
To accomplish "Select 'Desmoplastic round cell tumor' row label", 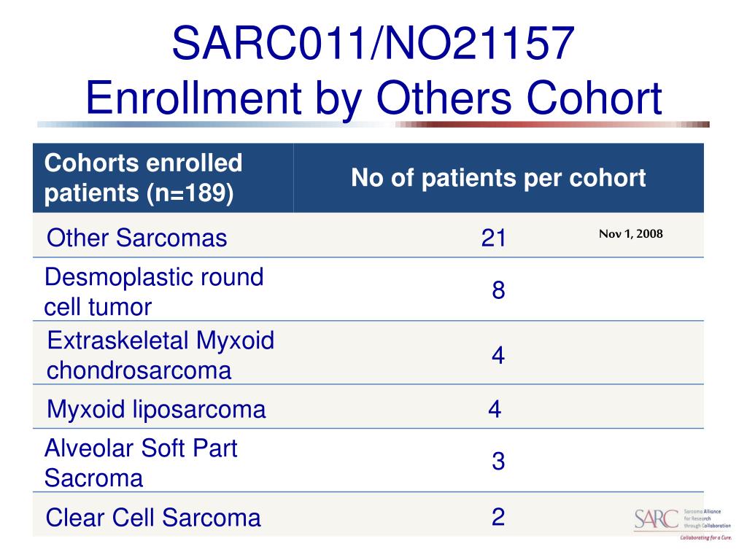I will pyautogui.click(x=153, y=292).
